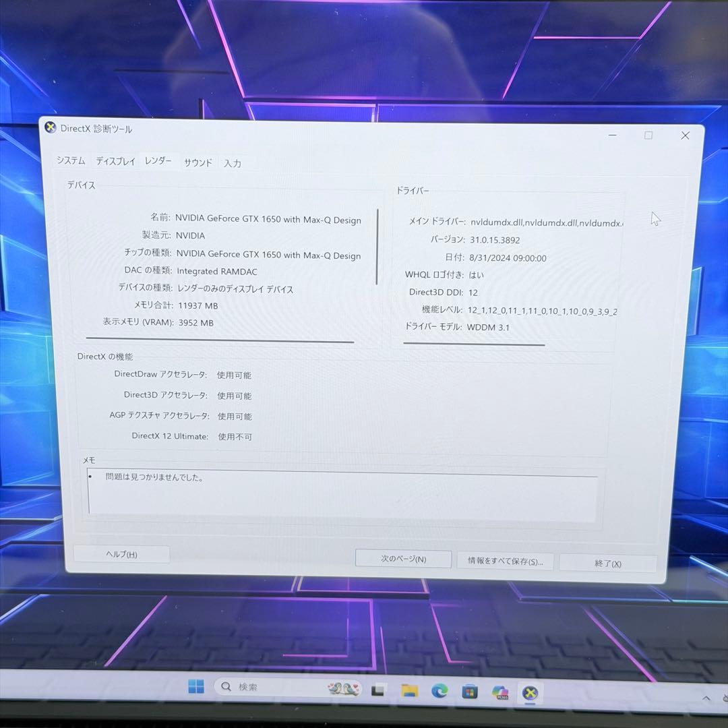Show hidden system tray icons

point(706,698)
